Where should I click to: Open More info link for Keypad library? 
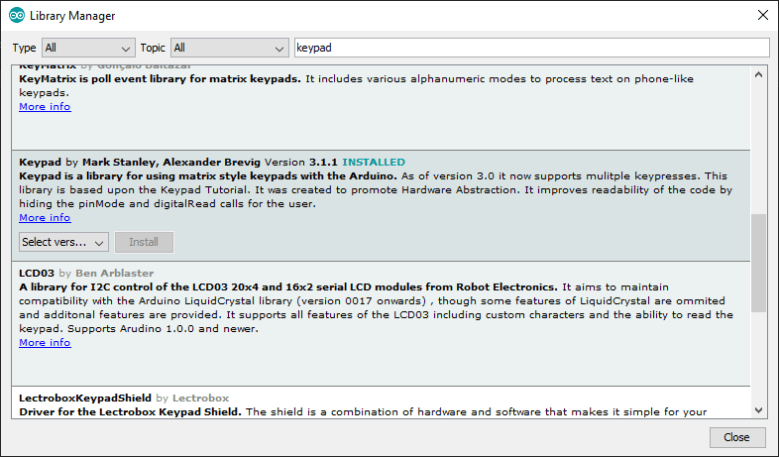[x=45, y=218]
